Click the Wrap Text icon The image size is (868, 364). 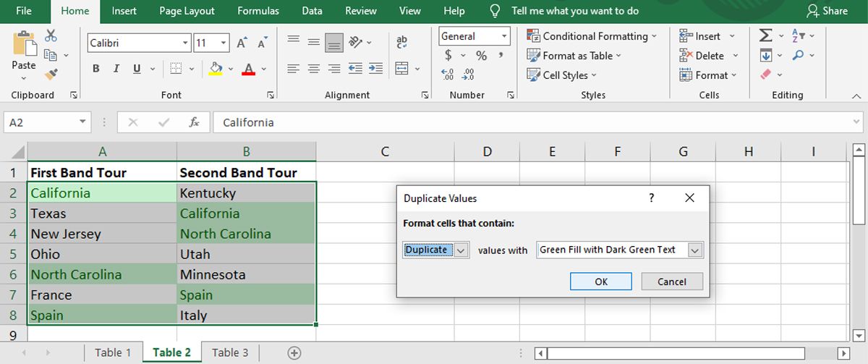click(x=402, y=43)
